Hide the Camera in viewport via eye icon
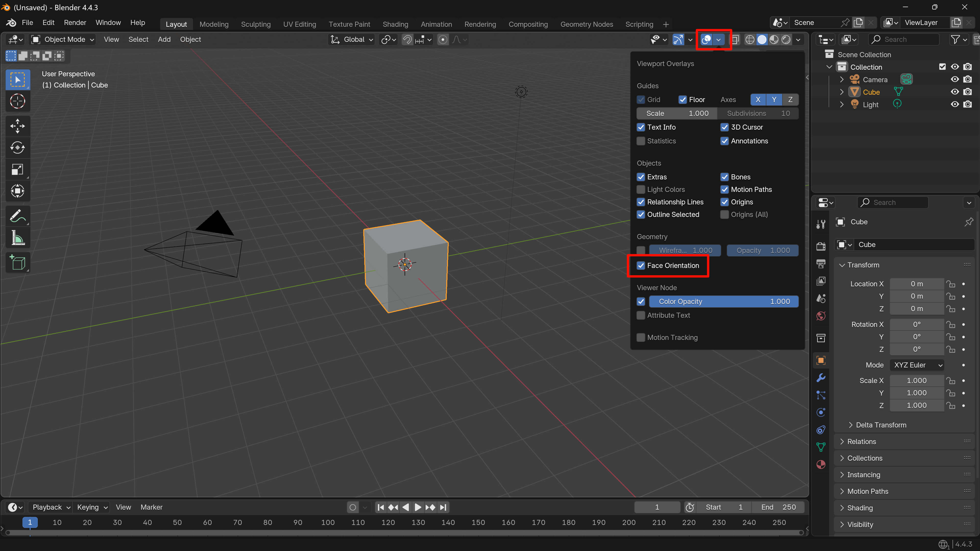This screenshot has height=551, width=980. 954,79
